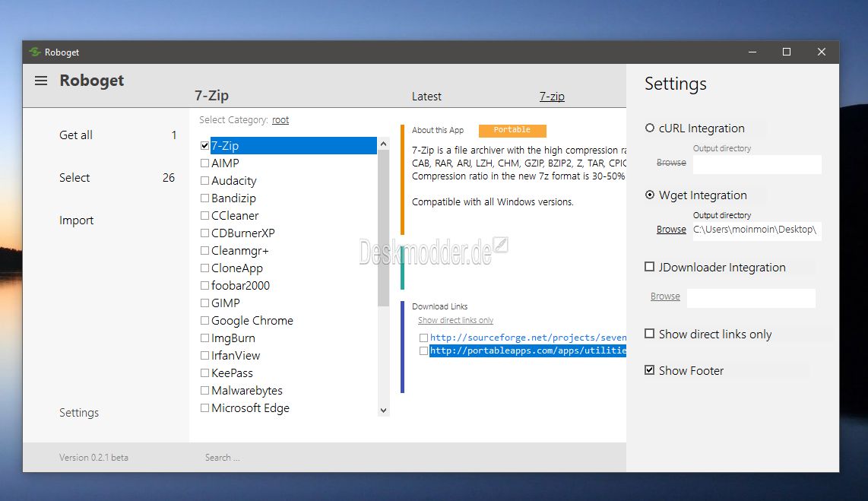Click the Roboget logo in title bar
Screen dimensions: 868x501
[x=35, y=52]
